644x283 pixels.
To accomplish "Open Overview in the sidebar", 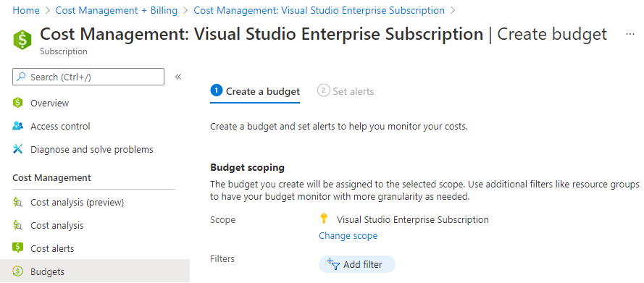I will (50, 103).
